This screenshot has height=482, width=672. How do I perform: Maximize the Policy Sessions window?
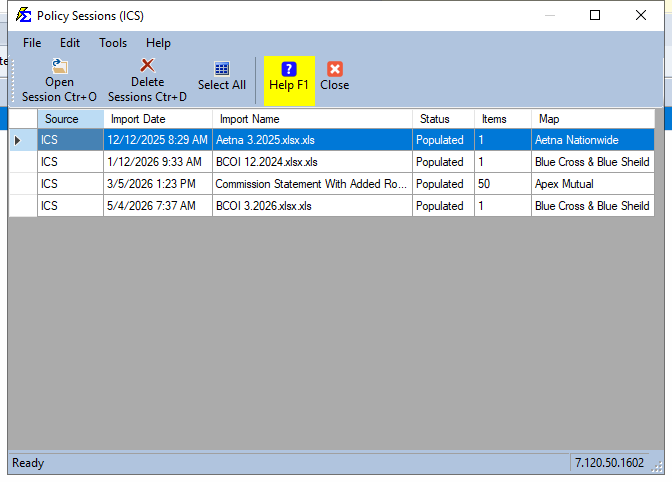click(595, 15)
